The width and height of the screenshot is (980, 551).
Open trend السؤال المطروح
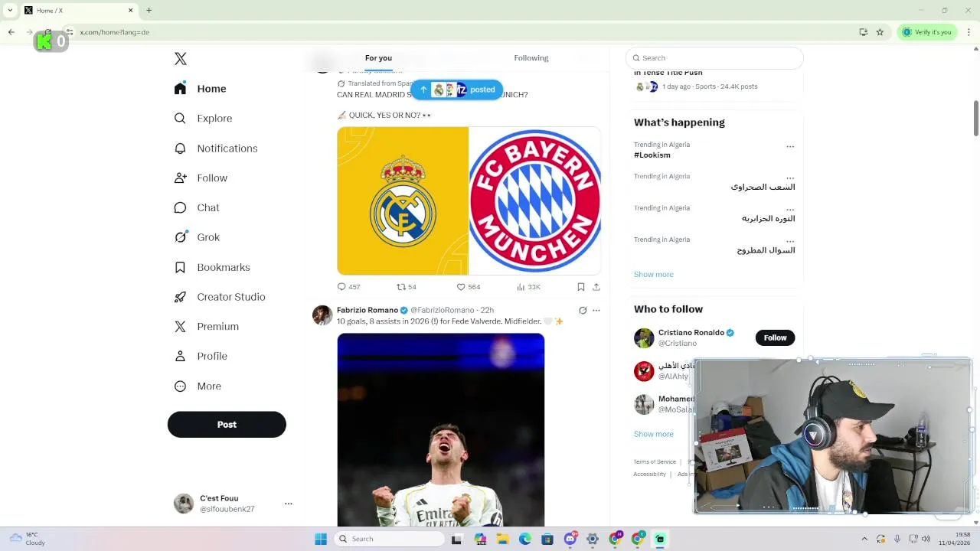[766, 251]
